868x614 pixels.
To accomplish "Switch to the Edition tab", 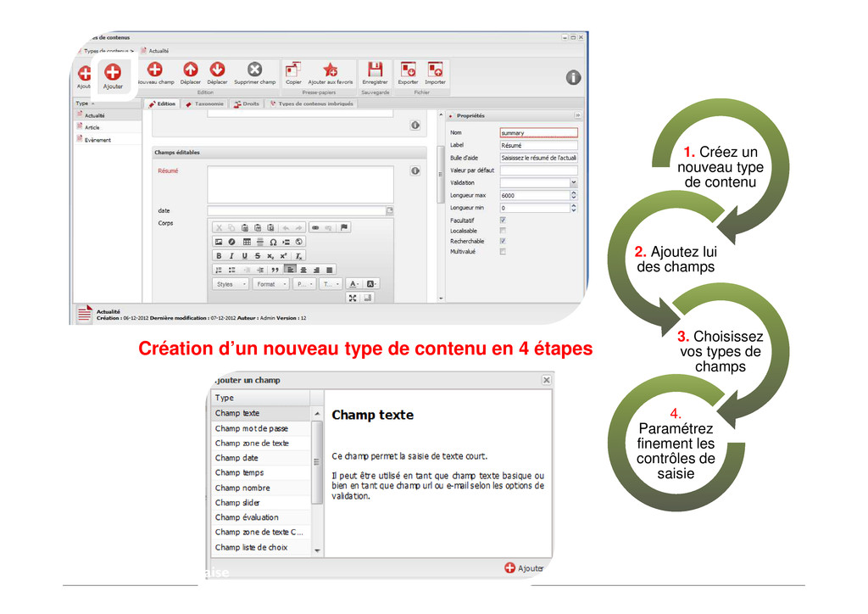I will (x=162, y=103).
